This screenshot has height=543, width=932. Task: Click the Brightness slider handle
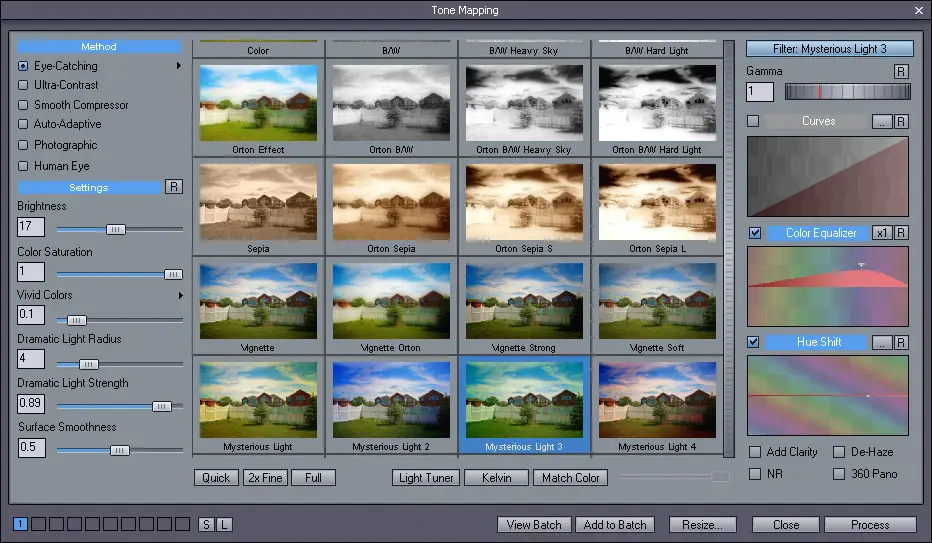coord(116,229)
